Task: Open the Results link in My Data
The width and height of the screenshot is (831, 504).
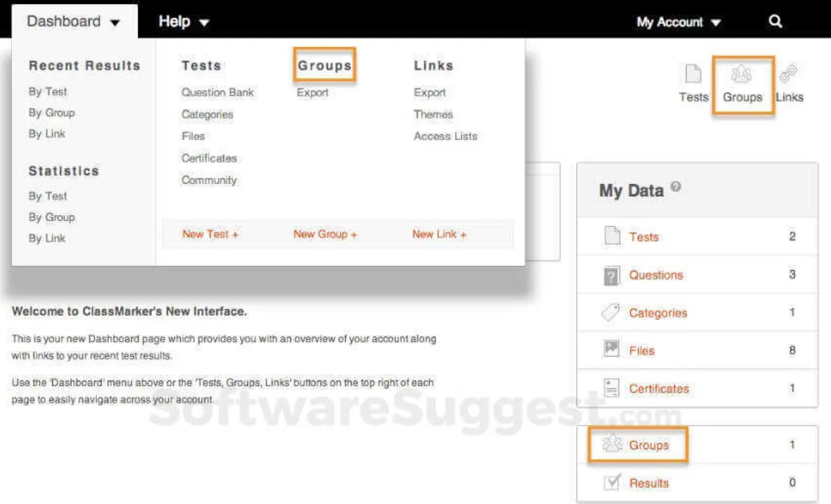Action: point(649,483)
